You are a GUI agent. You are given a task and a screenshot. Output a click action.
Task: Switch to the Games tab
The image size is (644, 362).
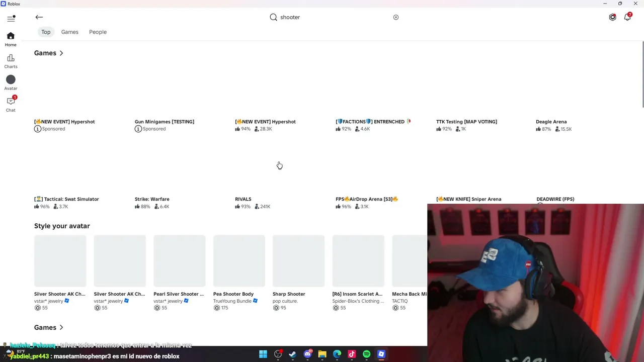tap(70, 32)
